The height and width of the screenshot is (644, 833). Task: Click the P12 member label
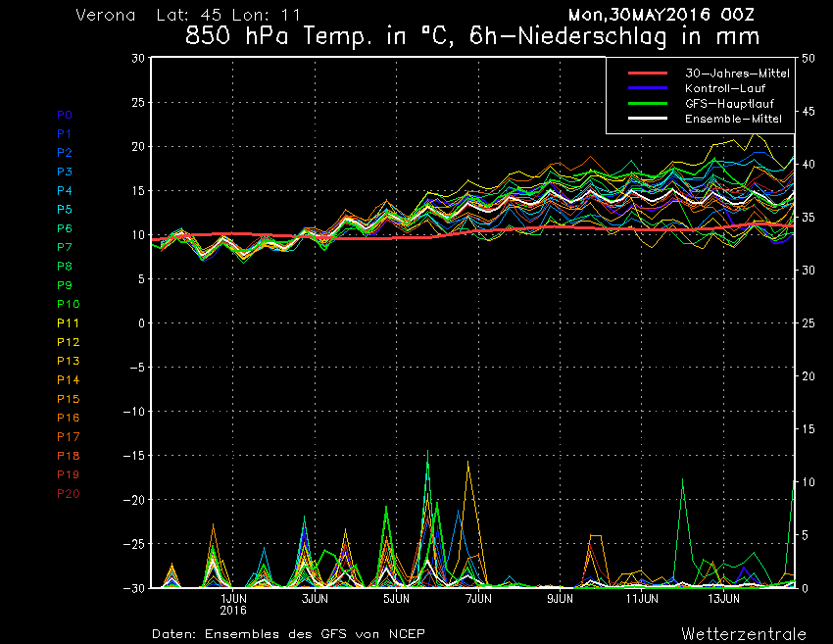click(68, 342)
